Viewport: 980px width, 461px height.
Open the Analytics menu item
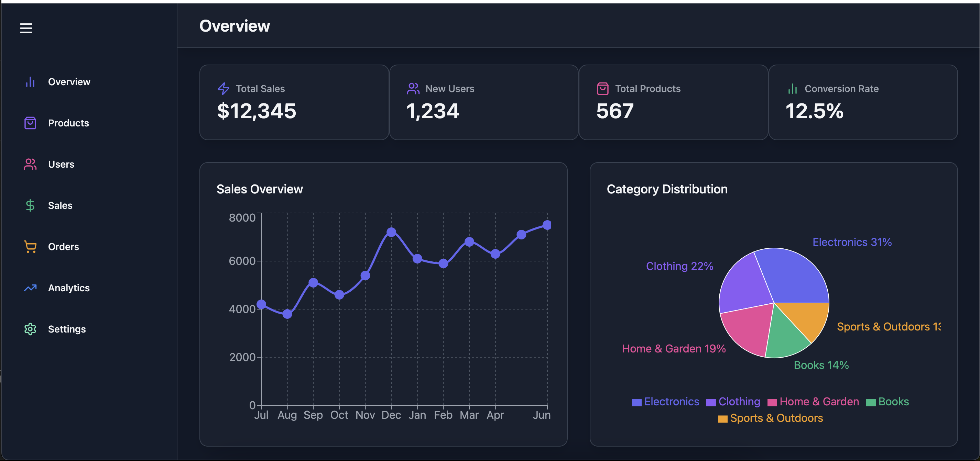pos(69,288)
